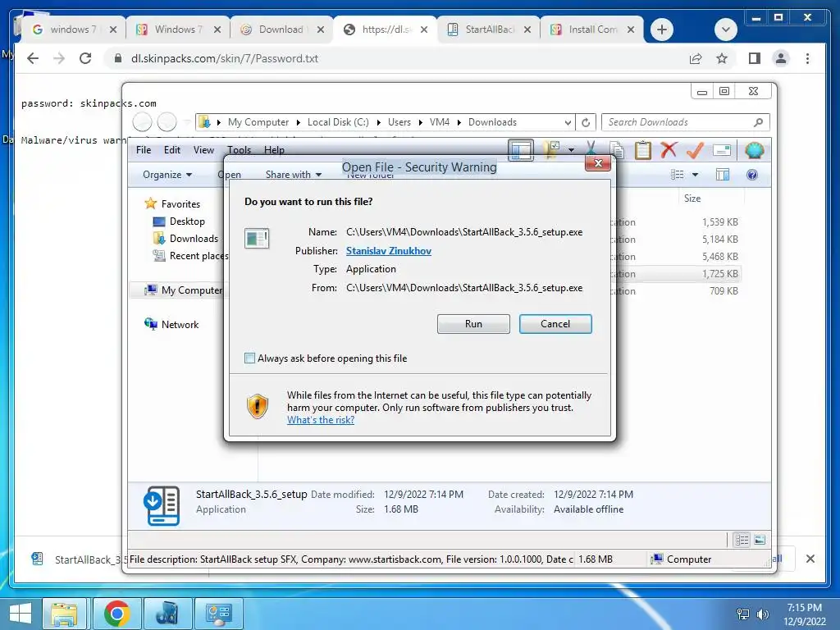Click the teal shell toolbar icon
The height and width of the screenshot is (630, 840).
[754, 151]
